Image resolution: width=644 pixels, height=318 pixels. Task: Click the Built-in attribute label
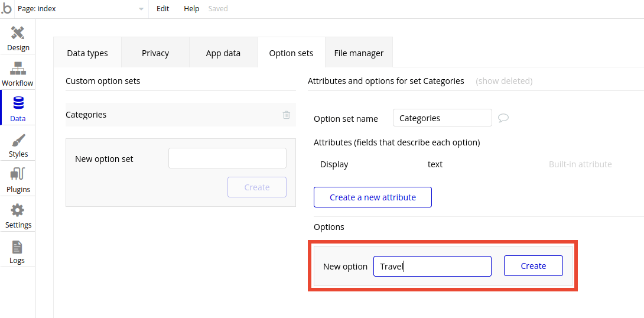tap(580, 164)
